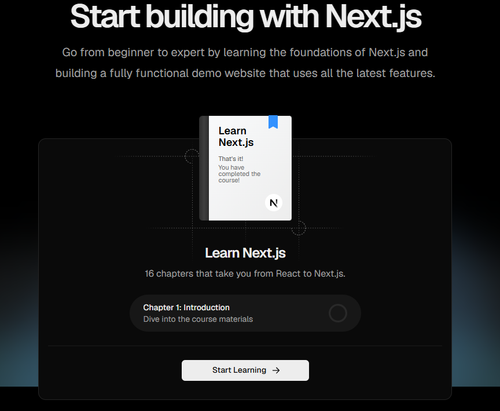Click the Start Learning button
The image size is (500, 411).
point(245,370)
